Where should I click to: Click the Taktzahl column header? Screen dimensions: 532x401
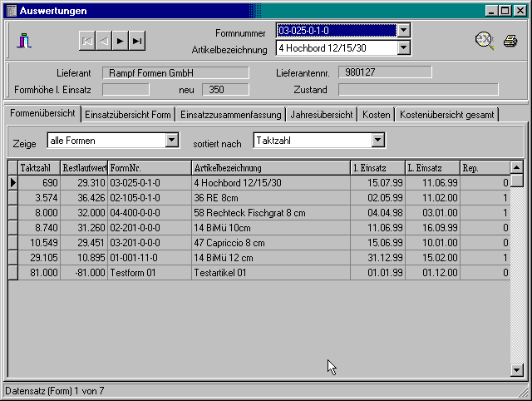pyautogui.click(x=39, y=168)
